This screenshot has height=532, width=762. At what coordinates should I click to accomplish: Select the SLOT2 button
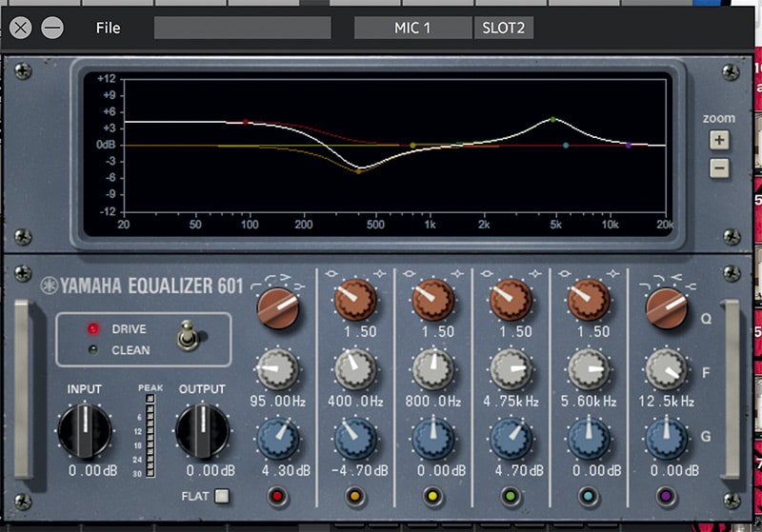pyautogui.click(x=504, y=28)
